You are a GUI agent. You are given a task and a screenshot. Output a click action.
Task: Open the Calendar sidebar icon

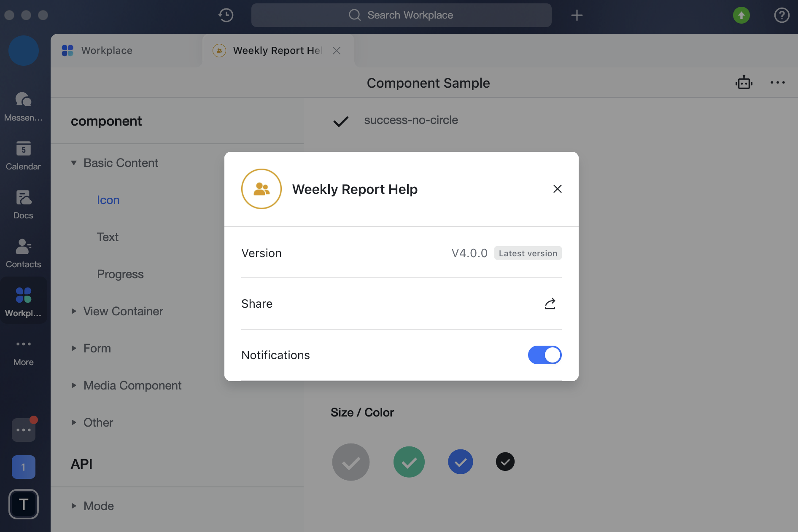[x=23, y=155]
